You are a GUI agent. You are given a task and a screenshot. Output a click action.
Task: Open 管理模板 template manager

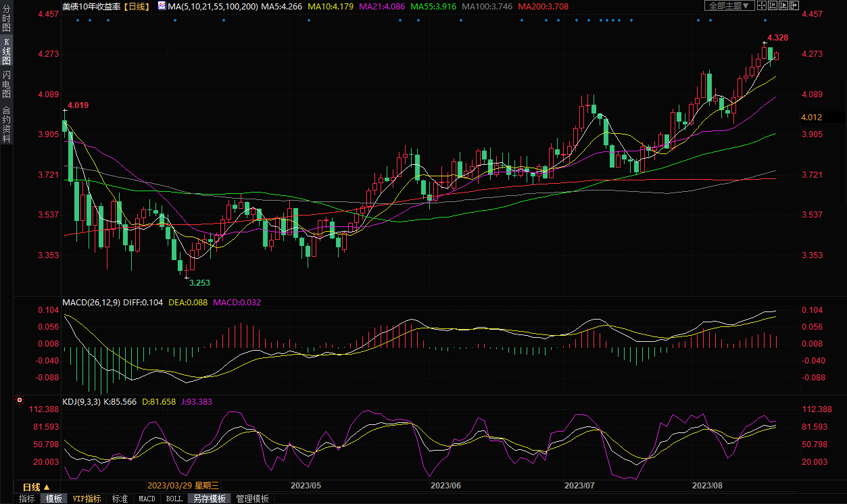click(252, 499)
